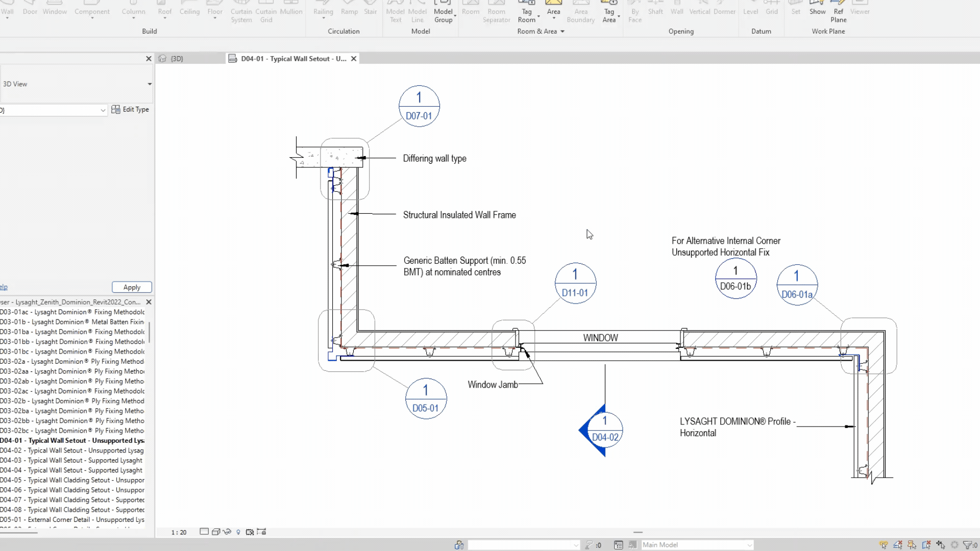Click the design options icon in status bar
The height and width of the screenshot is (551, 980).
[618, 545]
